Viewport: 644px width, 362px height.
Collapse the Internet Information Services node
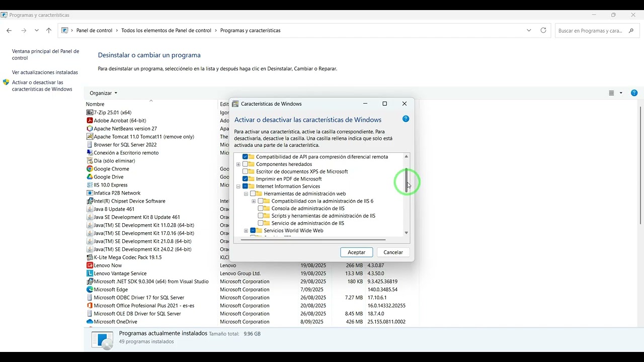click(238, 187)
